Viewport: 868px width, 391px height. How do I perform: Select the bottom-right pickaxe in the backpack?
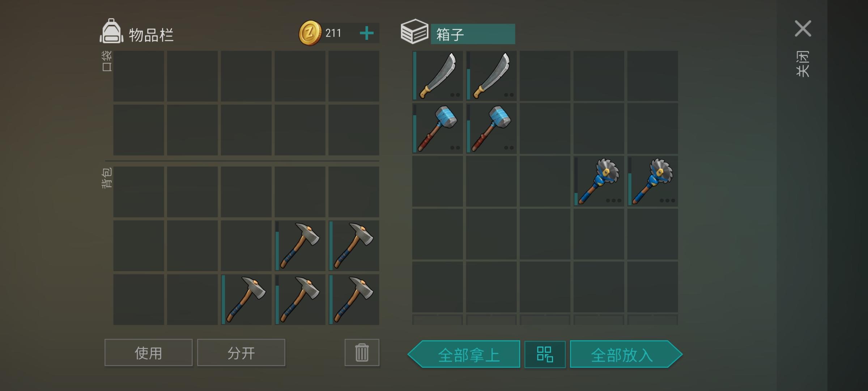[354, 299]
